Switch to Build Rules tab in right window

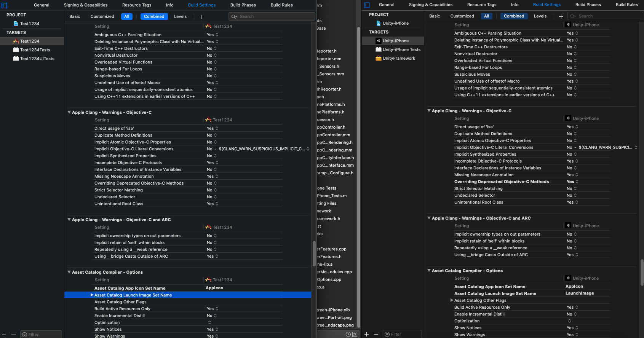coord(627,5)
